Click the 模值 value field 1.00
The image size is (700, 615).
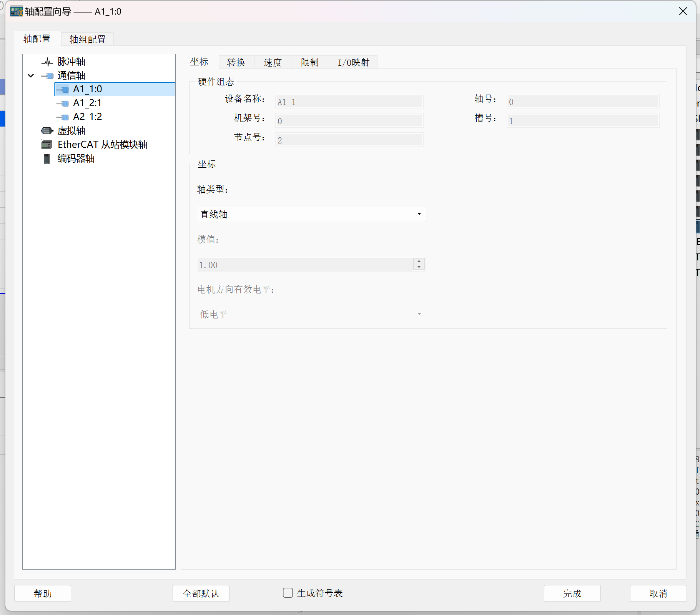tap(305, 264)
